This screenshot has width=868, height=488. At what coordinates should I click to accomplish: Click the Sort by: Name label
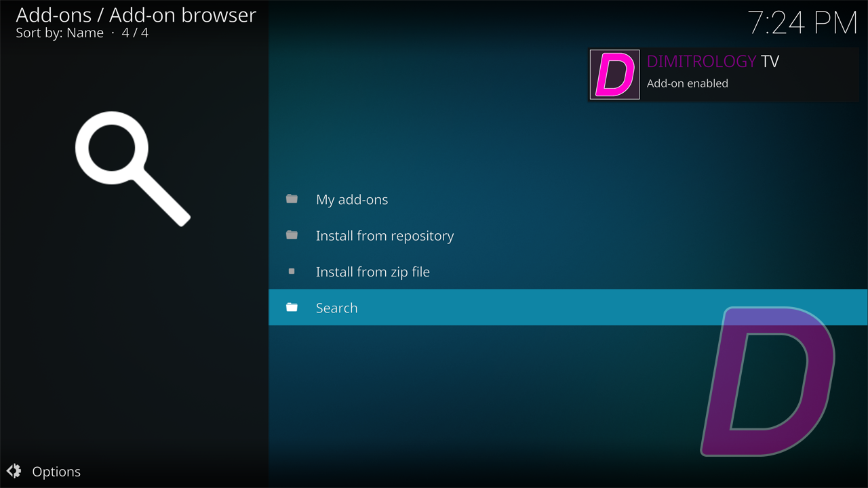[60, 33]
